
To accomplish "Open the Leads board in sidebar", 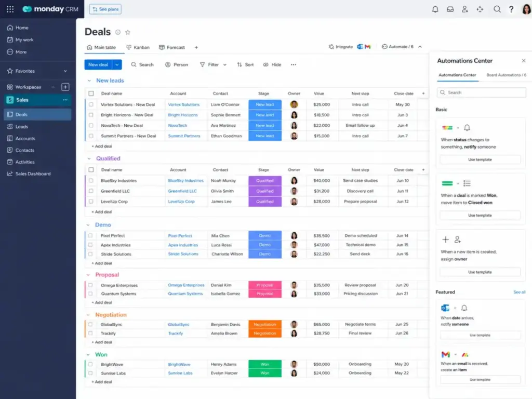I will pyautogui.click(x=22, y=127).
